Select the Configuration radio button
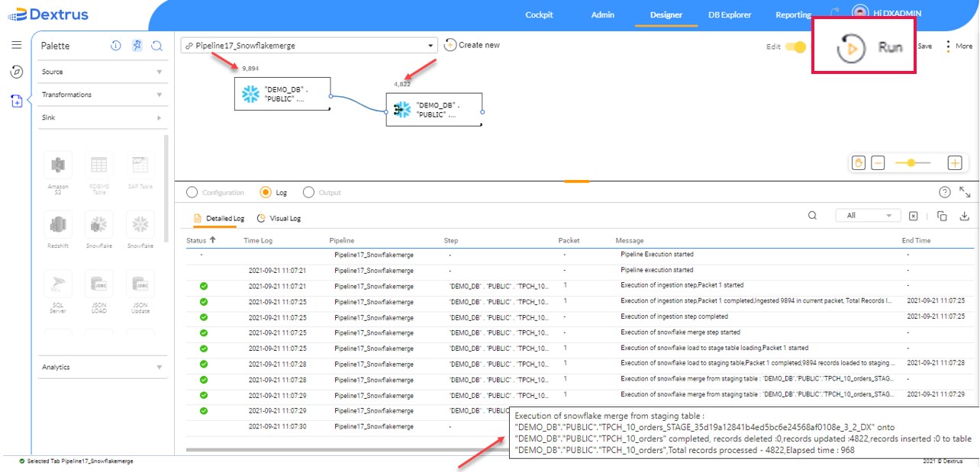Image resolution: width=980 pixels, height=472 pixels. [x=192, y=193]
